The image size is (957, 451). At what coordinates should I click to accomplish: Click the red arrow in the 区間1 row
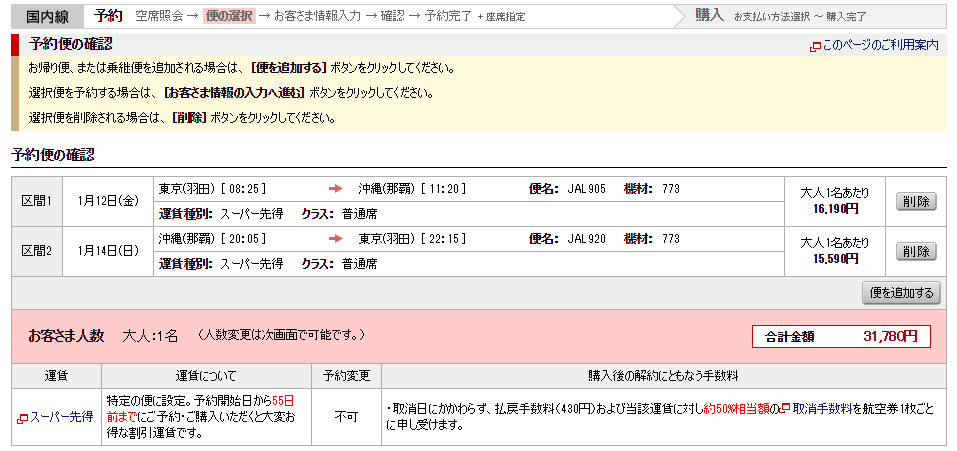click(x=336, y=189)
